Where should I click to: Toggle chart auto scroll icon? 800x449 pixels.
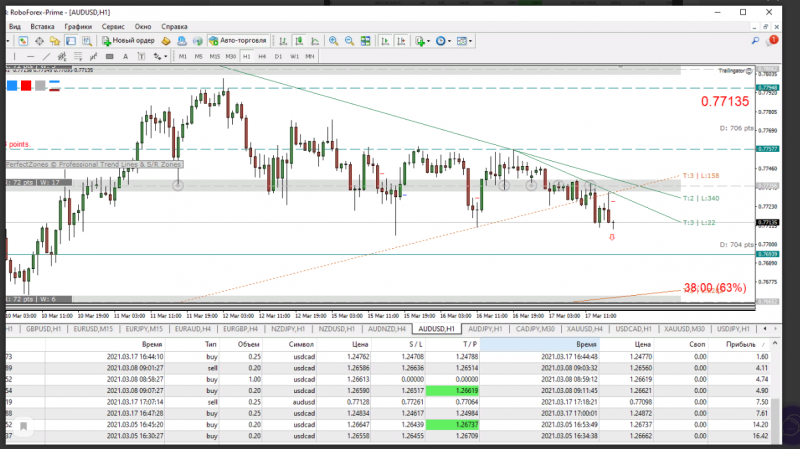pos(385,41)
